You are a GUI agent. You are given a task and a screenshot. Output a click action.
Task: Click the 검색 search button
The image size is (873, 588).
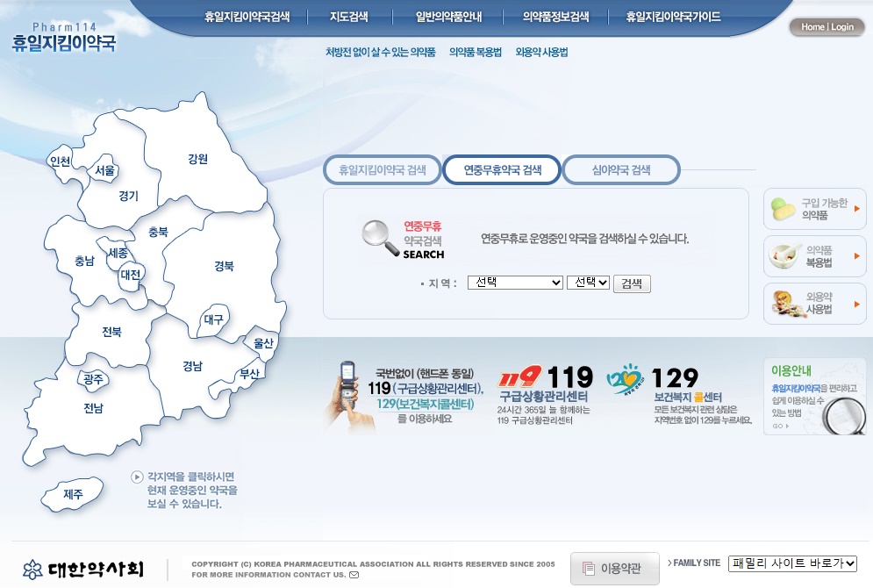[x=632, y=283]
